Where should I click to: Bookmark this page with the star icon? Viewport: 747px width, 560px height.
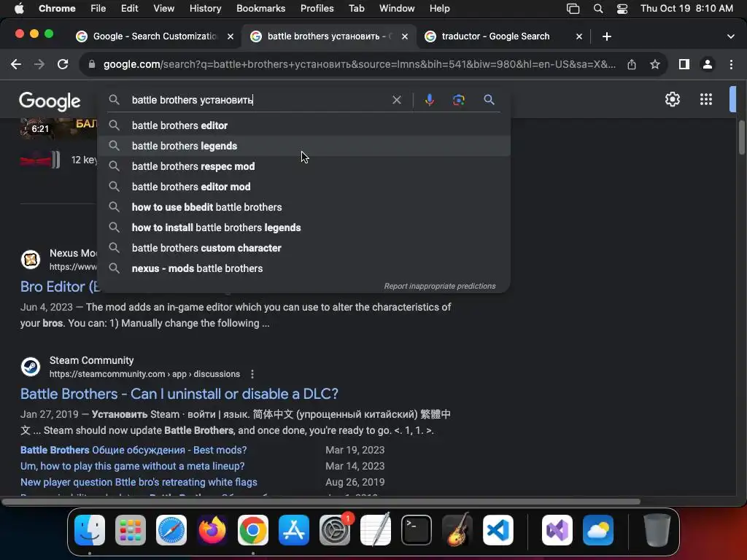[655, 64]
